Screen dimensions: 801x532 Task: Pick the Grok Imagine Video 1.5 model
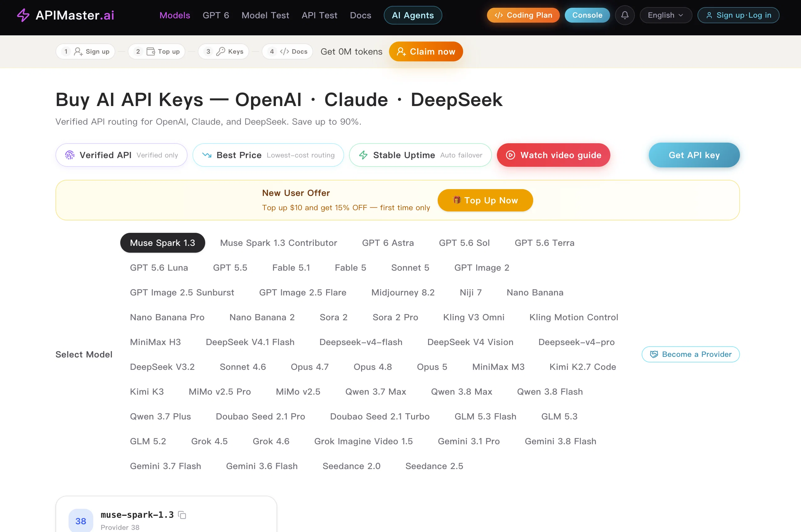(x=363, y=441)
